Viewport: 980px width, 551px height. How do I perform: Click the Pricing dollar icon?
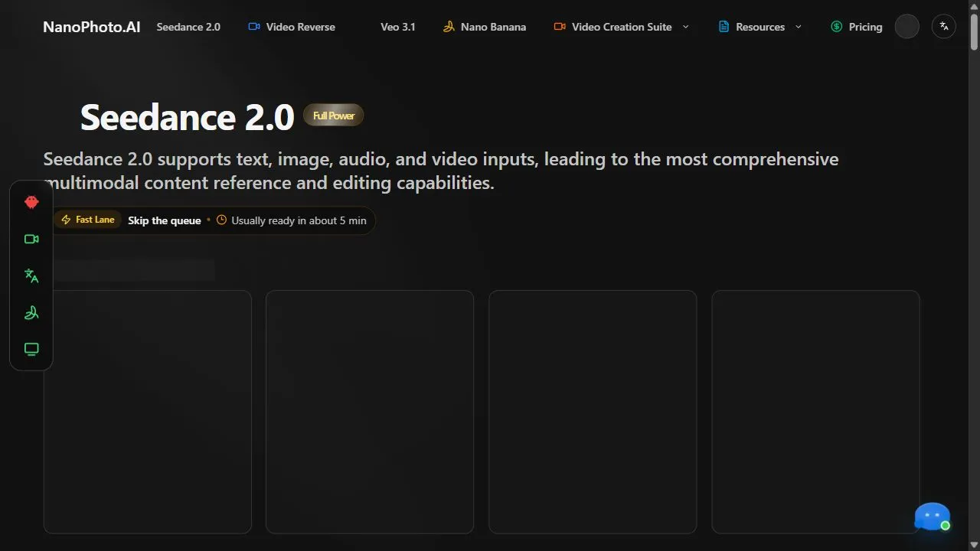point(836,27)
